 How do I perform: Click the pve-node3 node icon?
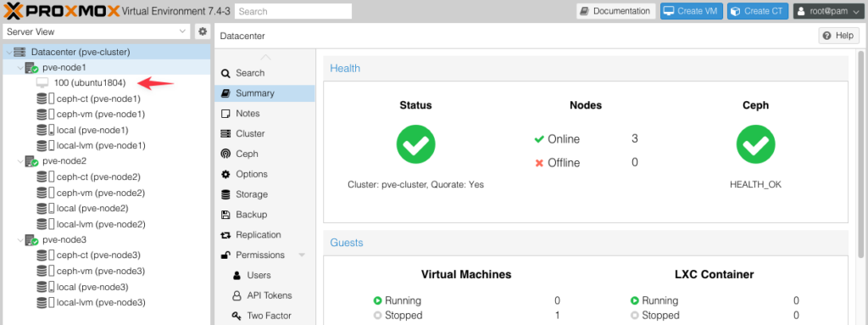[31, 240]
